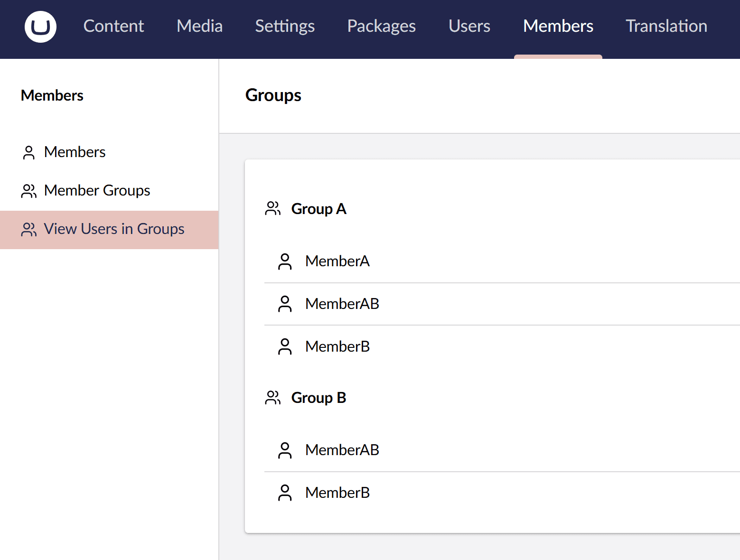This screenshot has width=740, height=560.
Task: Open the Translation section tab
Action: [x=666, y=26]
